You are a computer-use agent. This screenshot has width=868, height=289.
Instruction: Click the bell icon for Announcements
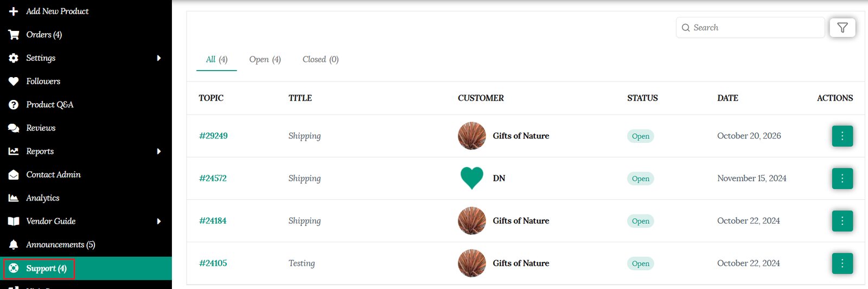pyautogui.click(x=14, y=244)
